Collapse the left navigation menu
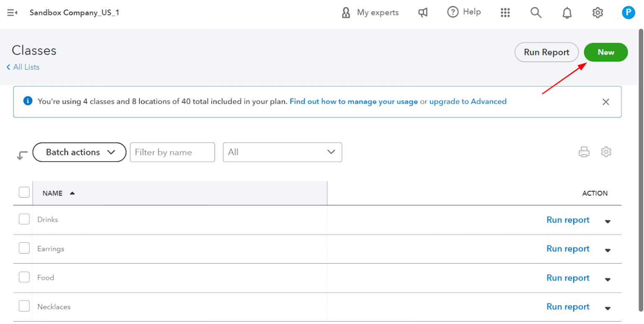This screenshot has width=644, height=324. click(x=11, y=13)
